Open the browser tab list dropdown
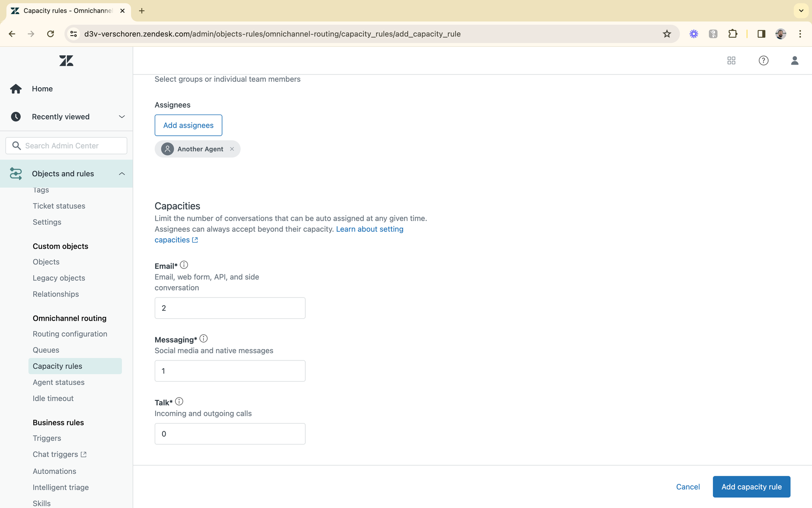812x508 pixels. point(801,11)
